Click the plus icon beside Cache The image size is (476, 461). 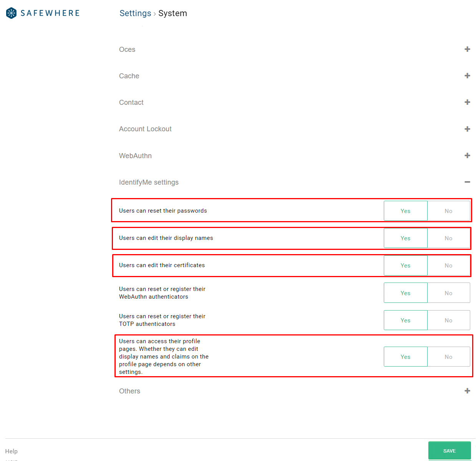(467, 76)
